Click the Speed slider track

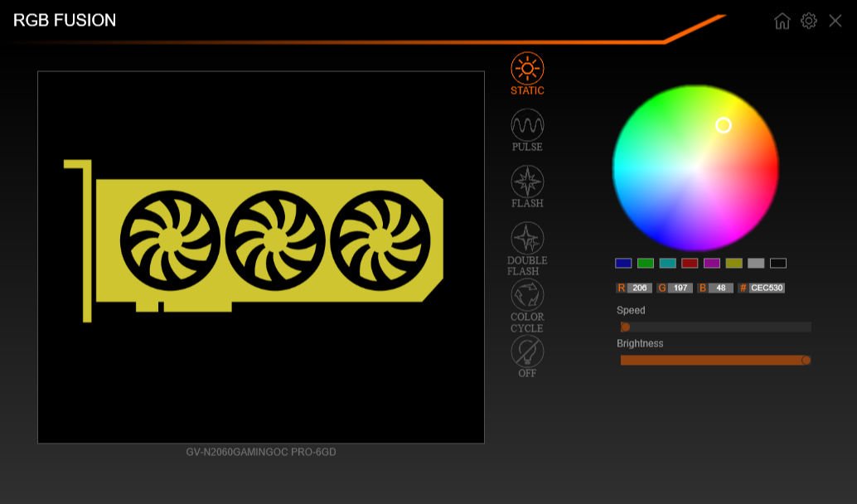point(716,327)
